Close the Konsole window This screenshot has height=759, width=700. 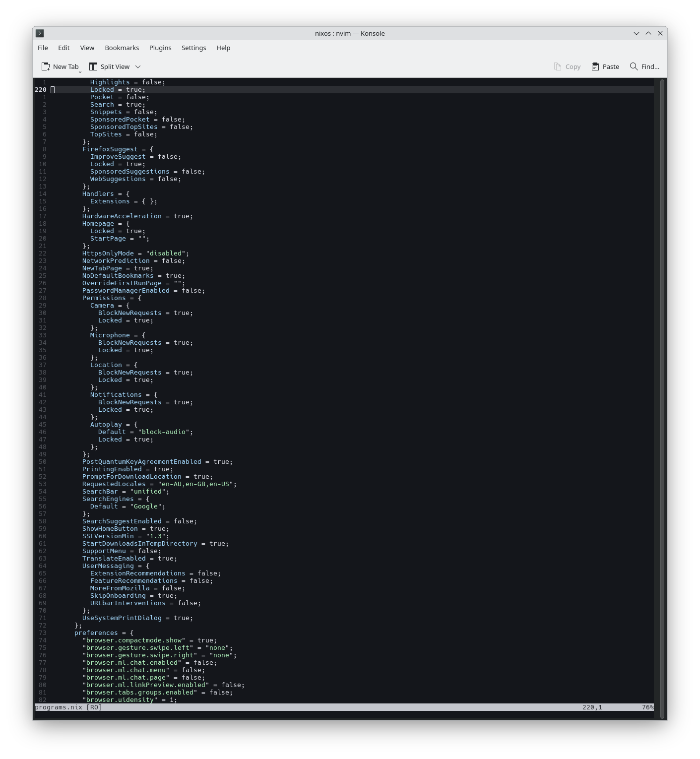660,33
